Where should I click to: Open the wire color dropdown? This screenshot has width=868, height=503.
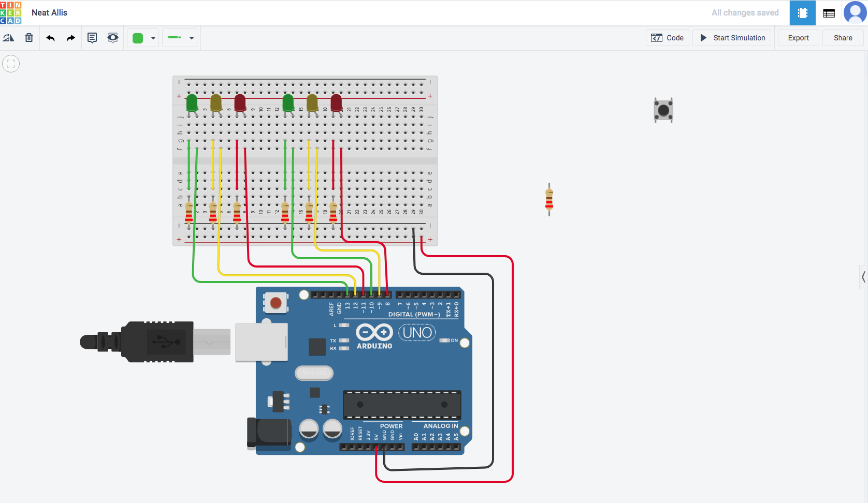pyautogui.click(x=153, y=37)
